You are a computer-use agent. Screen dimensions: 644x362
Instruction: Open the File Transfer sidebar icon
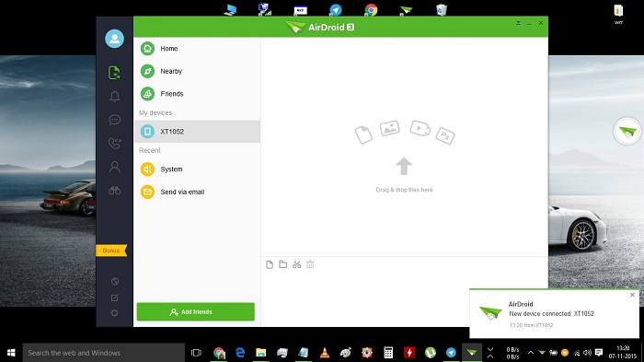[115, 73]
